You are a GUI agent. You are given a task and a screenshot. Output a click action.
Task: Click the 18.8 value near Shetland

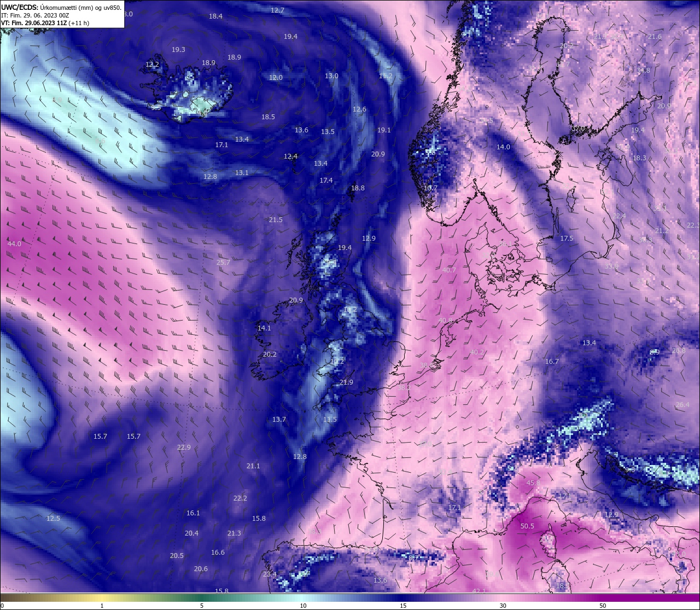(358, 188)
